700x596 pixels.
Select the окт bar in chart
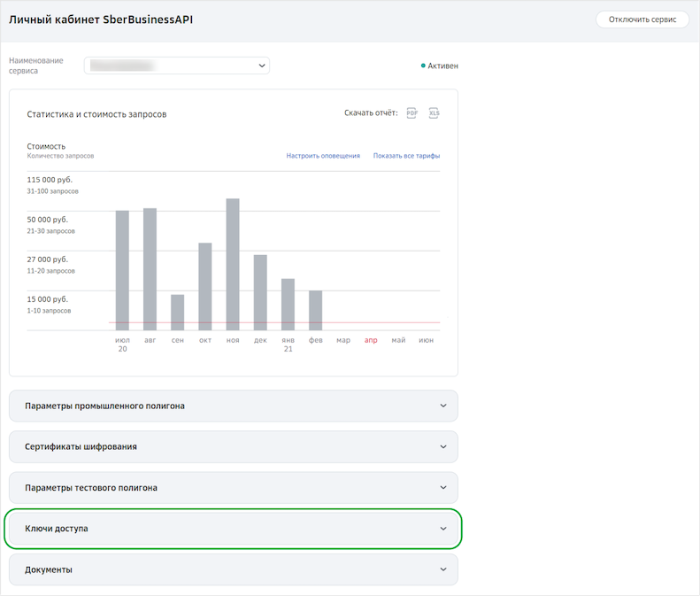pos(205,287)
